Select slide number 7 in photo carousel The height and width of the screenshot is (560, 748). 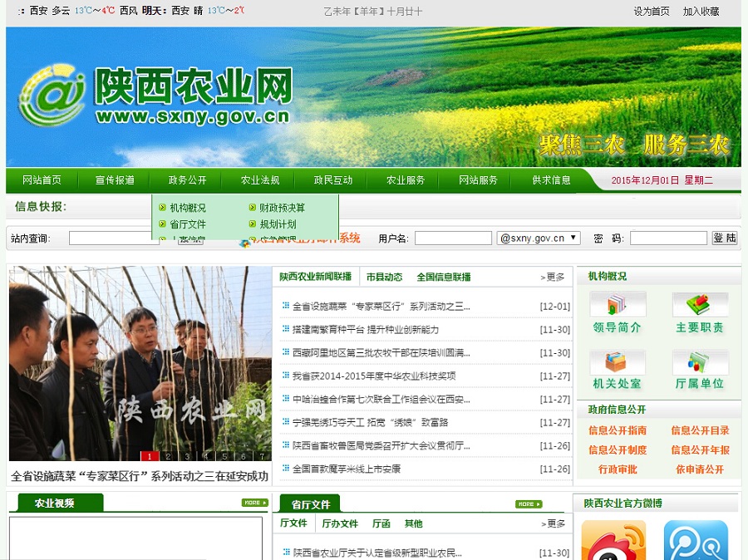262,456
